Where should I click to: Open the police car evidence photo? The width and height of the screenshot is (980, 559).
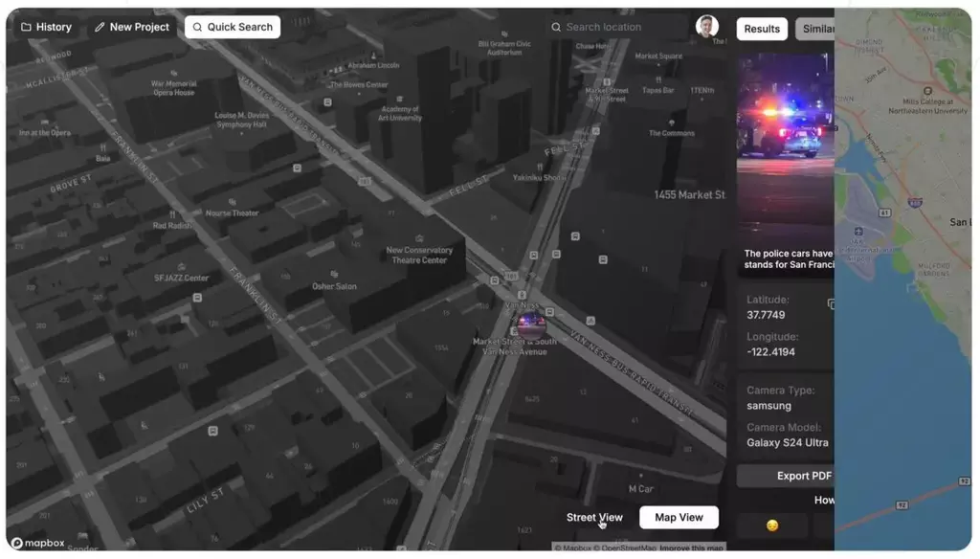785,134
